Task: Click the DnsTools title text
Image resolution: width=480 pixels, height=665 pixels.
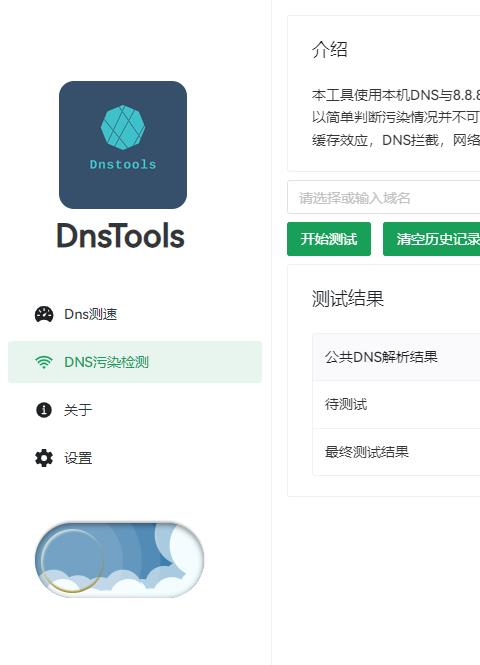Action: [x=121, y=236]
